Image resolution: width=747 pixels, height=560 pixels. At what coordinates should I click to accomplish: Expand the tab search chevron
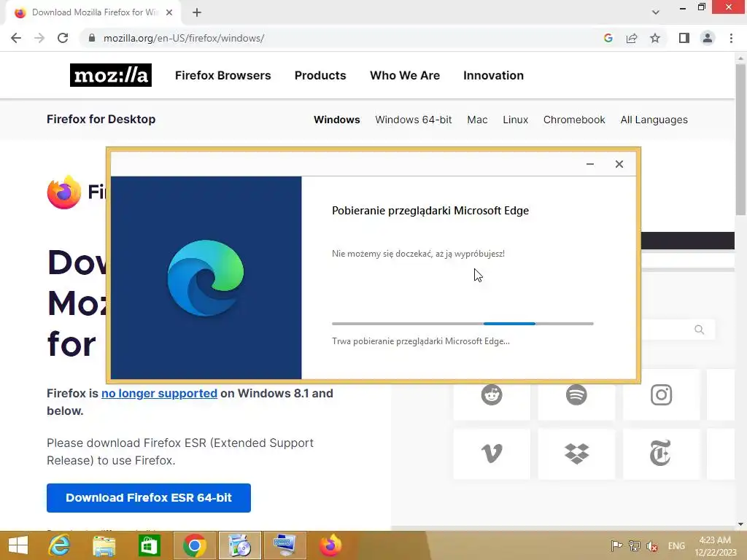coord(656,12)
